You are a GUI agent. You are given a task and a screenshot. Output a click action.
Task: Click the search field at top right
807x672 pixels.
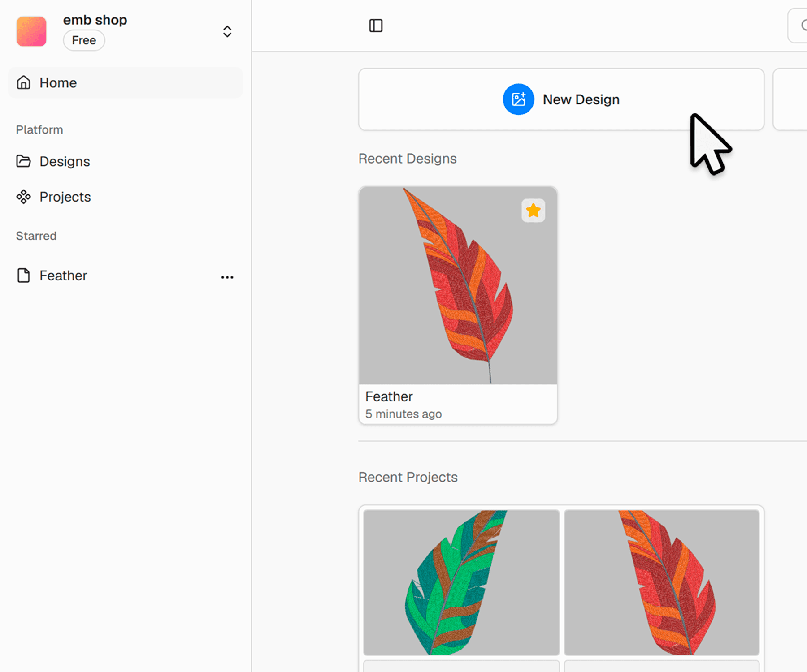tap(798, 26)
